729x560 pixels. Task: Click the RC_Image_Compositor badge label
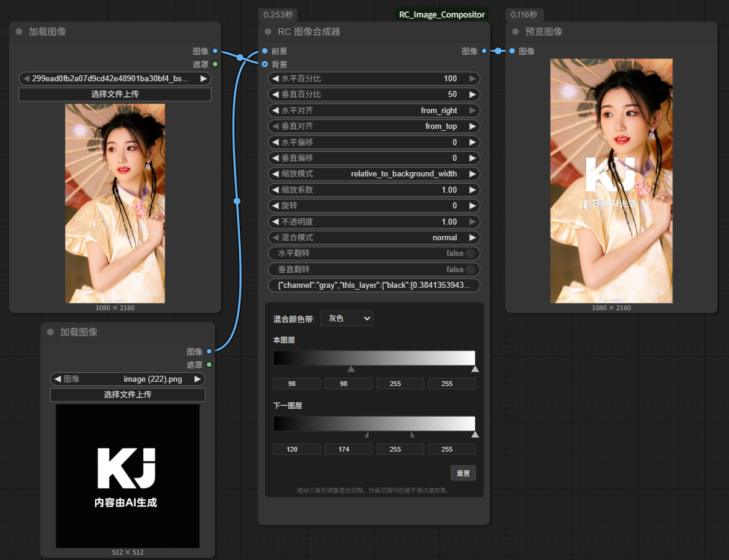click(442, 14)
